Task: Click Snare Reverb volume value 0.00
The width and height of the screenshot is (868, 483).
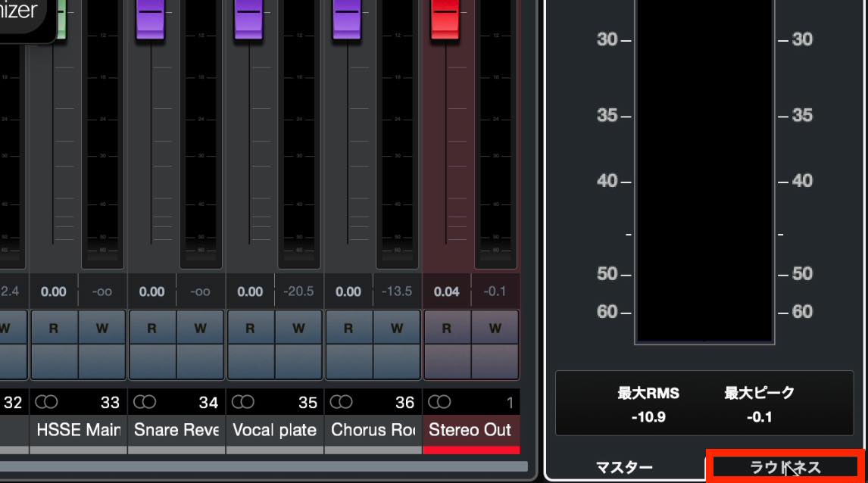Action: coord(152,291)
